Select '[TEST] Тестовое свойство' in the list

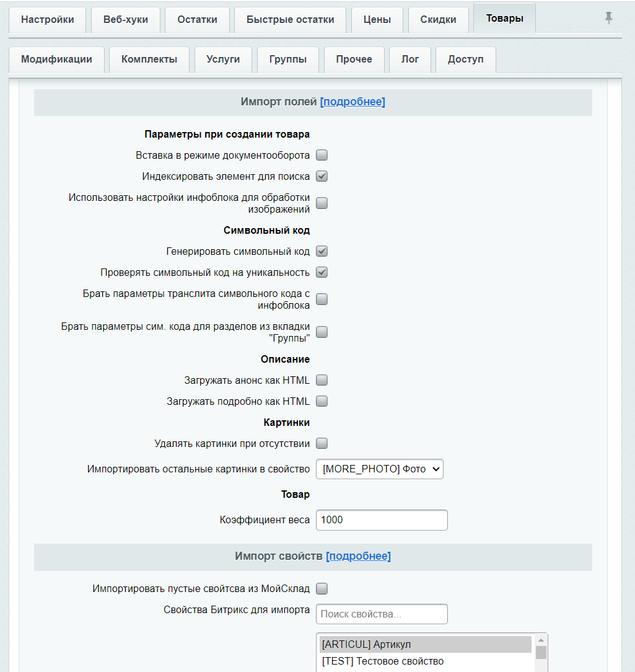383,661
